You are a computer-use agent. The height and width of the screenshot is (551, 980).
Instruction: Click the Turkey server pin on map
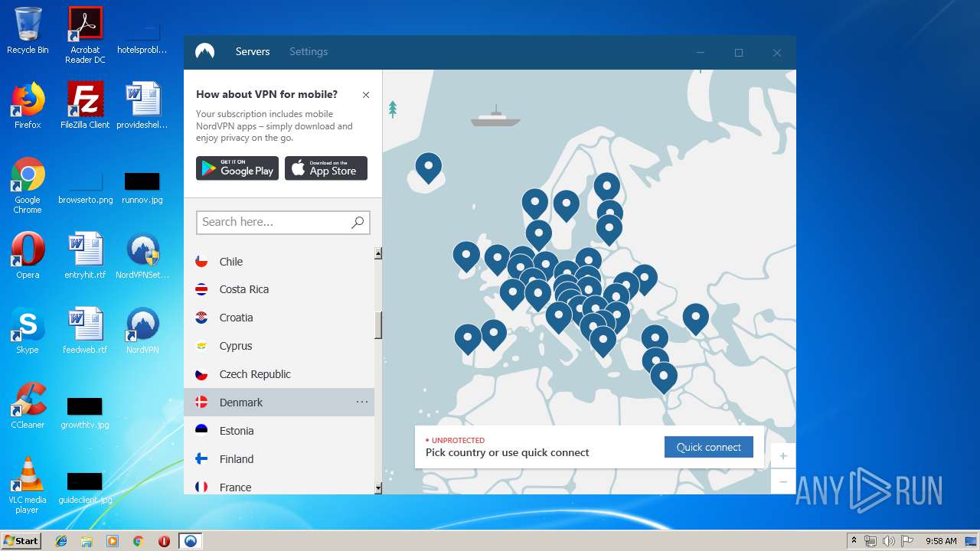tap(655, 340)
